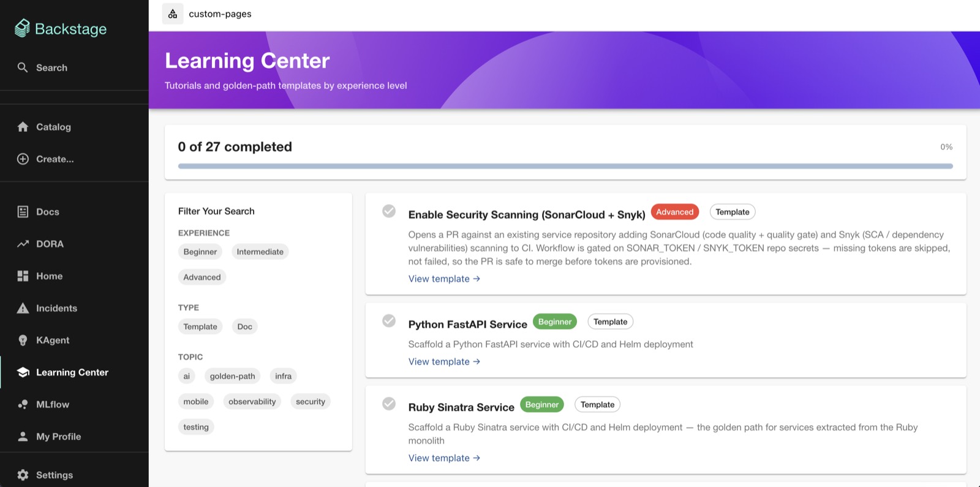Click the Template tag on Ruby Sinatra card
Image resolution: width=980 pixels, height=487 pixels.
pyautogui.click(x=598, y=404)
